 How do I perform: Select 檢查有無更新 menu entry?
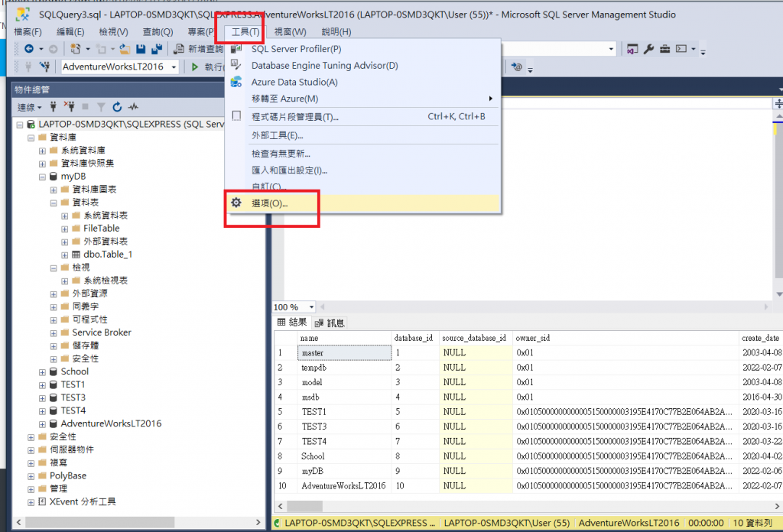pyautogui.click(x=362, y=154)
